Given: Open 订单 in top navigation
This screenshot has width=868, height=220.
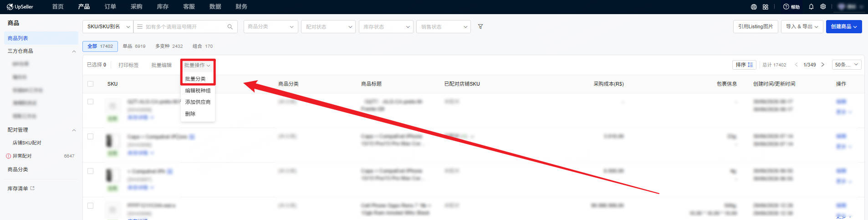Looking at the screenshot, I should (x=110, y=7).
